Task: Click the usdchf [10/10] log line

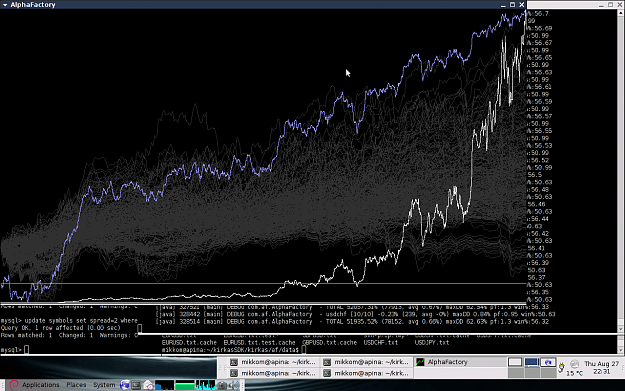Action: [x=355, y=314]
